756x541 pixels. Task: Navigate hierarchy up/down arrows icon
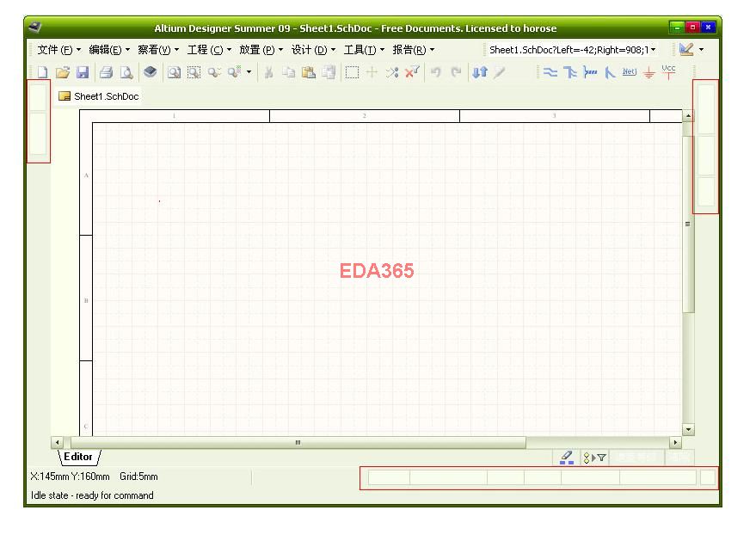coord(480,72)
